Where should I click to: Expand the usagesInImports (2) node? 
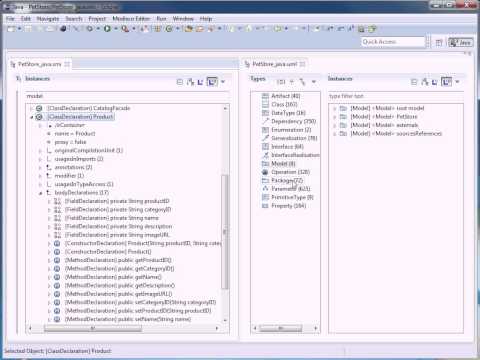pos(40,159)
